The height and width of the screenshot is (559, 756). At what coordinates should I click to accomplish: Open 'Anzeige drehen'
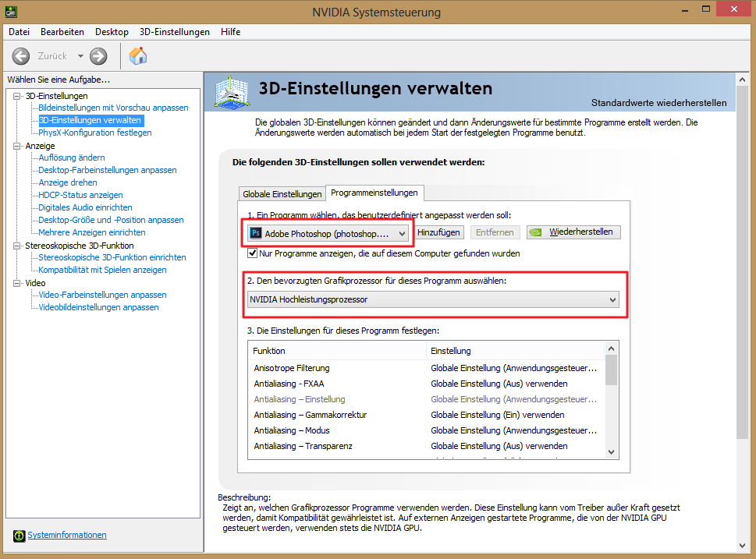click(x=68, y=182)
